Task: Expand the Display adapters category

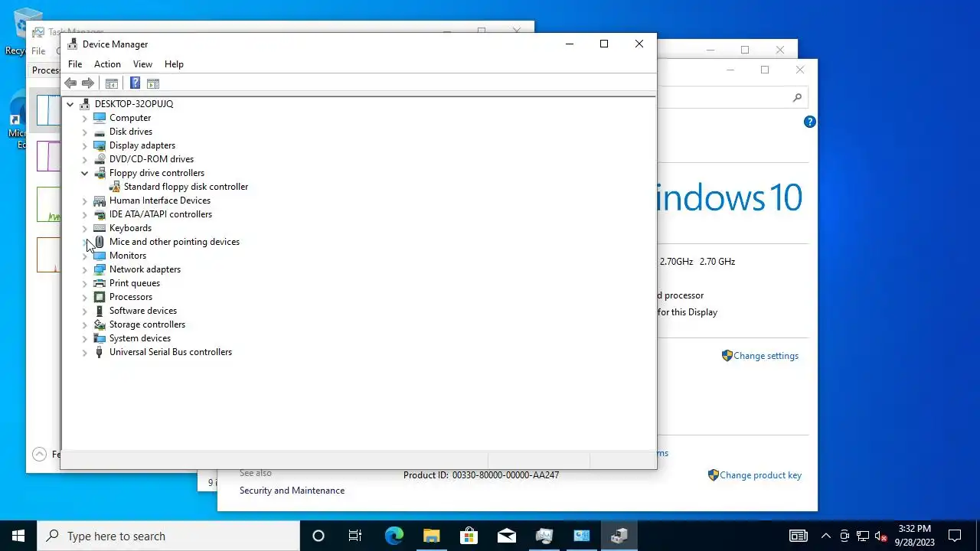Action: pos(85,145)
